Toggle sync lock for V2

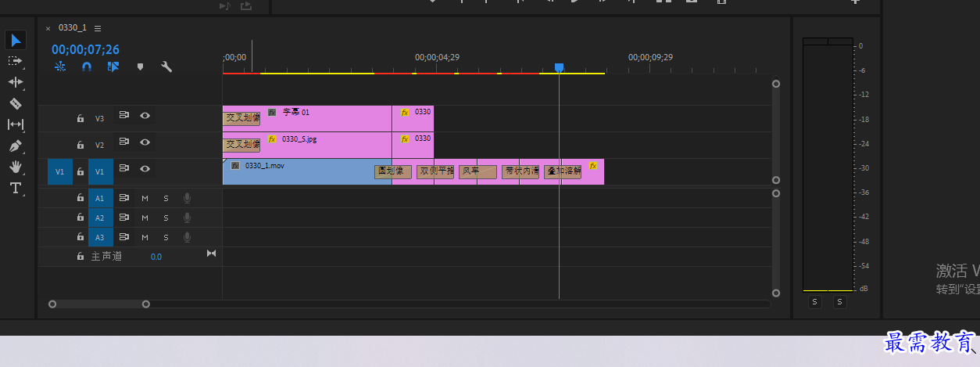click(x=123, y=142)
